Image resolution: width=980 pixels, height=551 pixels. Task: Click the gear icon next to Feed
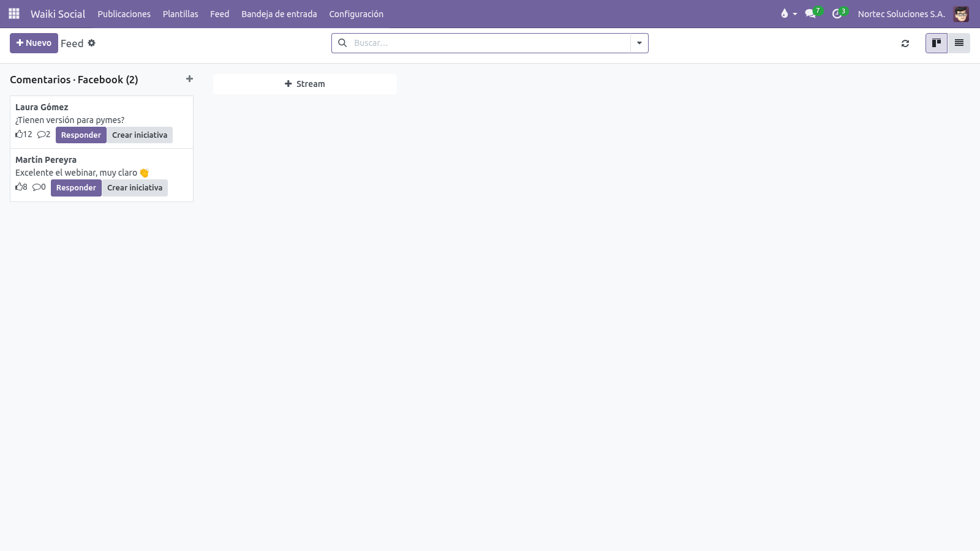click(92, 43)
